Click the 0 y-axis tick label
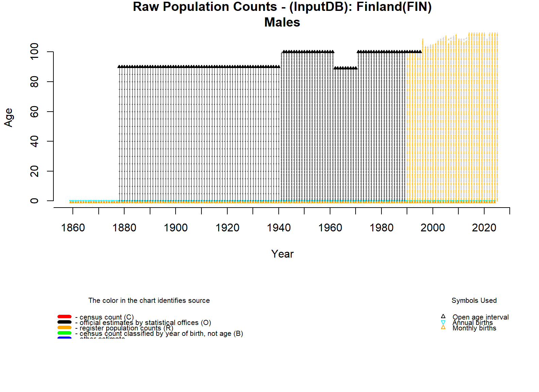 [34, 201]
